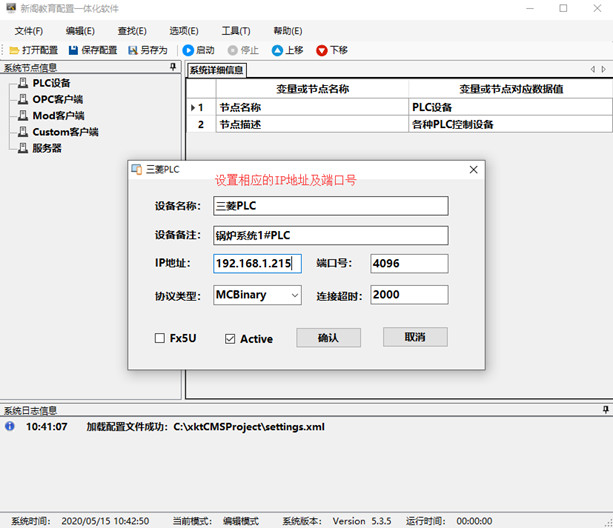Confirm with the 确认 button

[x=328, y=337]
